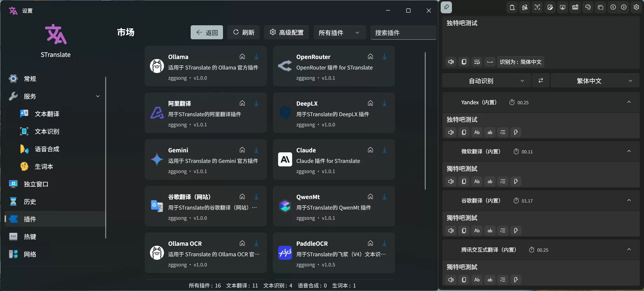
Task: Collapse the Yandex（内置）result section
Action: click(629, 102)
